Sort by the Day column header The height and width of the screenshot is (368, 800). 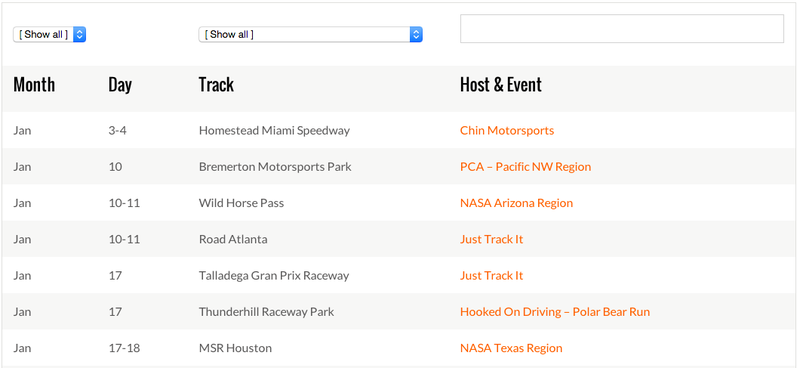click(x=120, y=85)
